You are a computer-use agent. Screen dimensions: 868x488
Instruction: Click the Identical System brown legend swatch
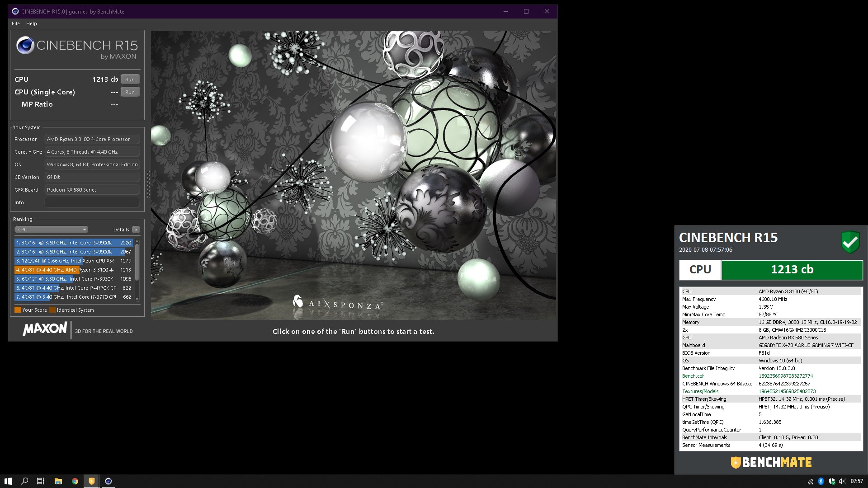click(x=52, y=310)
